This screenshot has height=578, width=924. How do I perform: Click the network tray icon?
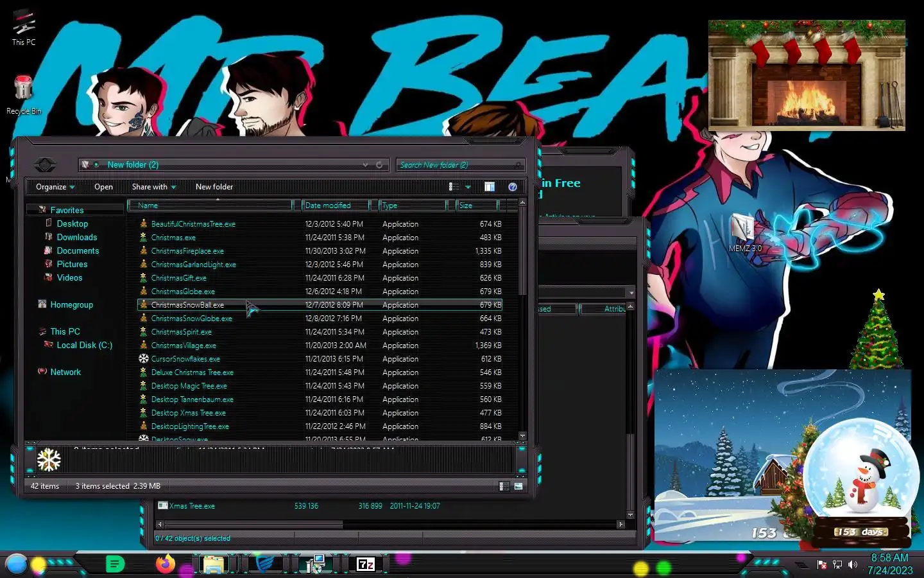[x=837, y=565]
